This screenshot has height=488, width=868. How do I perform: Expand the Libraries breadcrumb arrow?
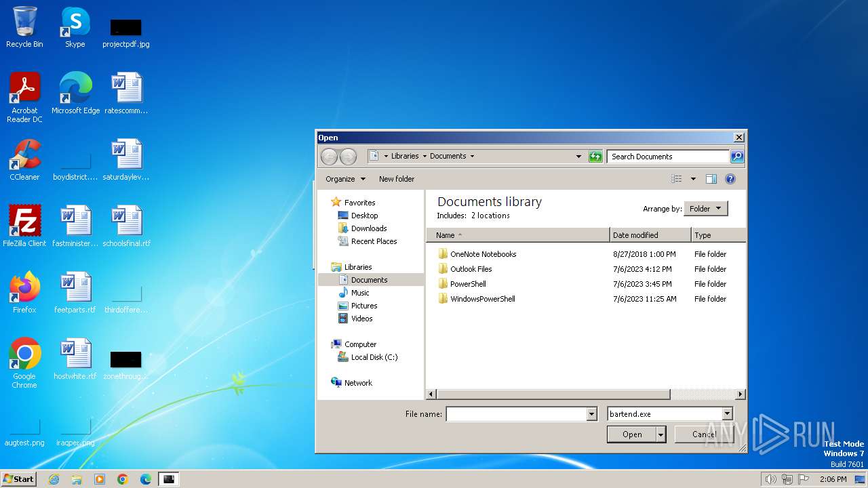click(x=425, y=156)
